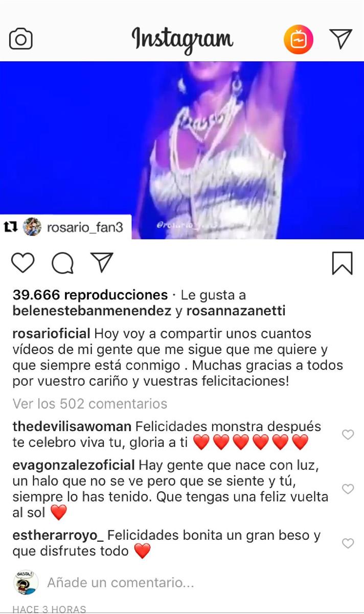The width and height of the screenshot is (364, 614).
Task: Open evagonzalezoficial commenter profile
Action: (x=74, y=466)
